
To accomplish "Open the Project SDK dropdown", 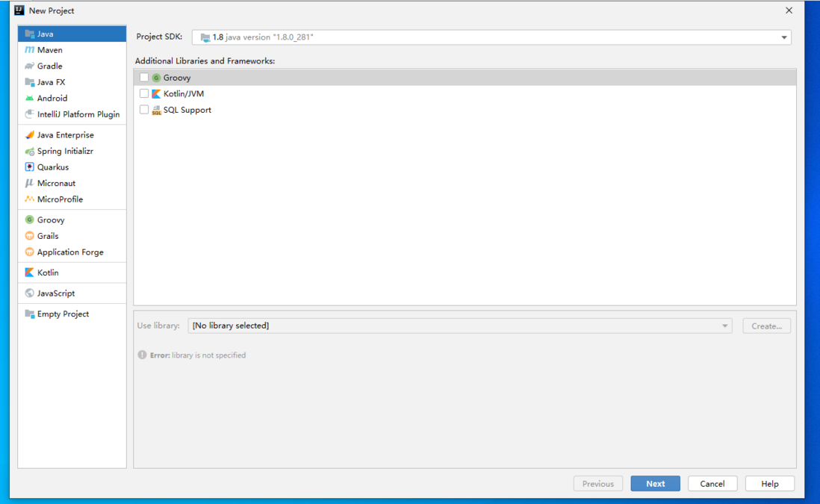I will pos(491,37).
